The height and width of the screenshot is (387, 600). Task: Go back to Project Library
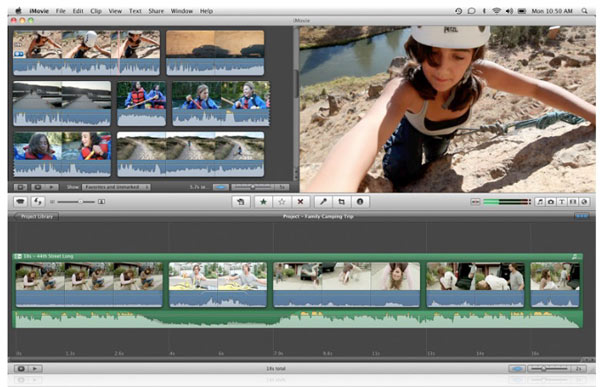[36, 217]
